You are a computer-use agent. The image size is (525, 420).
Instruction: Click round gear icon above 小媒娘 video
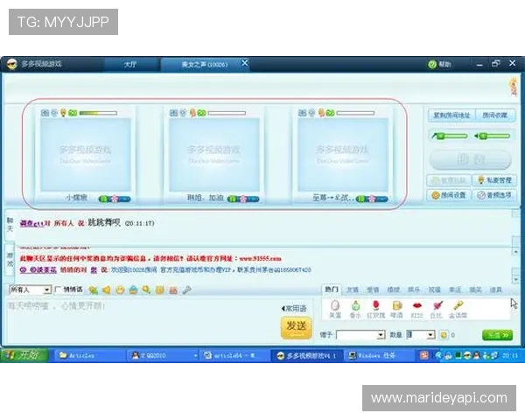[54, 113]
